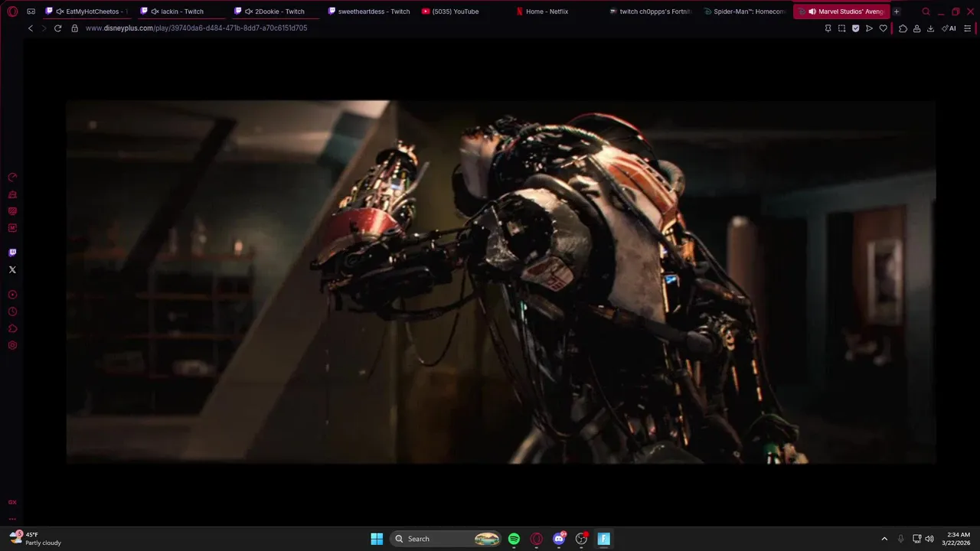Open network settings tray icon
This screenshot has width=980, height=551.
[916, 539]
